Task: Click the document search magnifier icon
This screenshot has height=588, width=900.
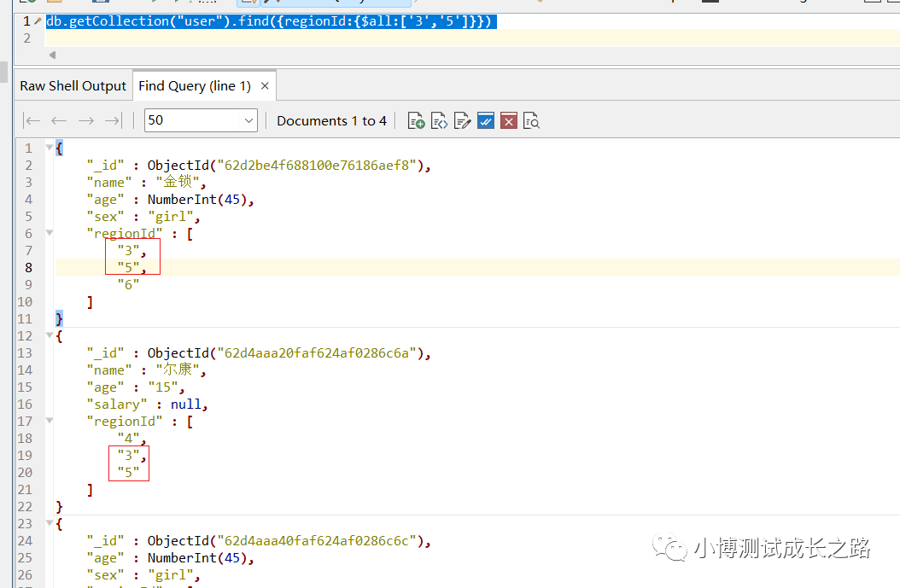Action: 531,121
